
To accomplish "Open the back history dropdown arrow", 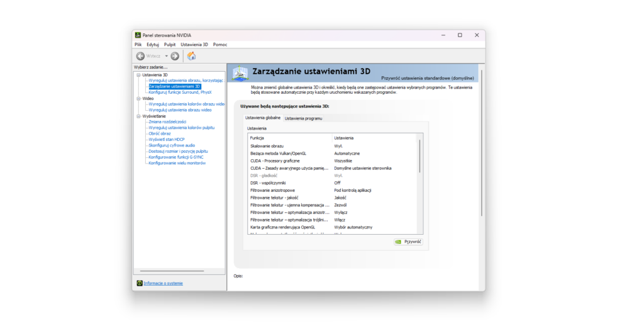I will (x=166, y=56).
